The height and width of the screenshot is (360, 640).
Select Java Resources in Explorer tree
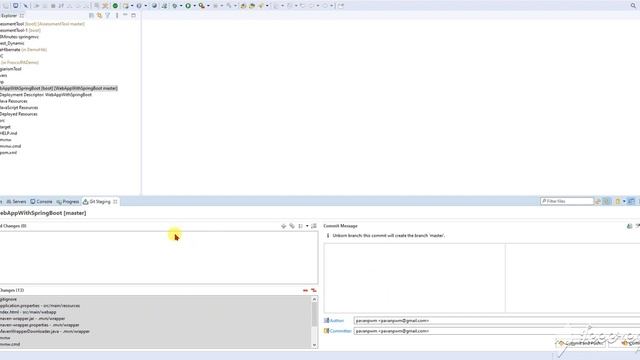[14, 101]
